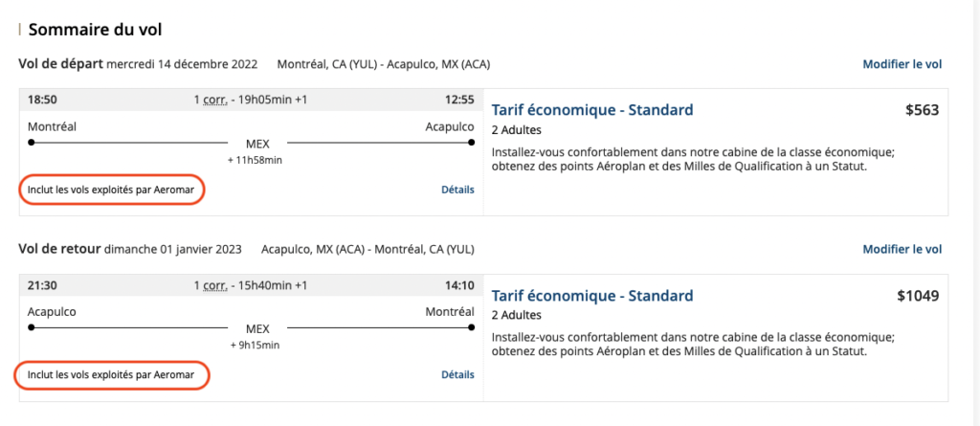Open Détails for the Acapulco to Montréal flight
The image size is (980, 426).
pyautogui.click(x=457, y=374)
